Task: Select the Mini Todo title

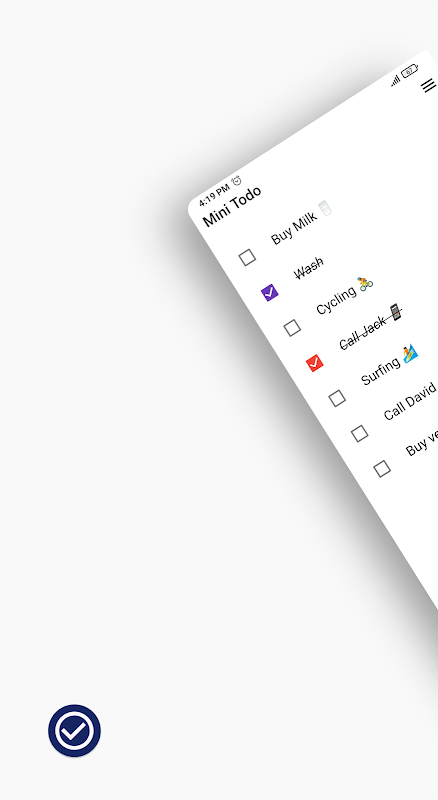Action: tap(232, 206)
